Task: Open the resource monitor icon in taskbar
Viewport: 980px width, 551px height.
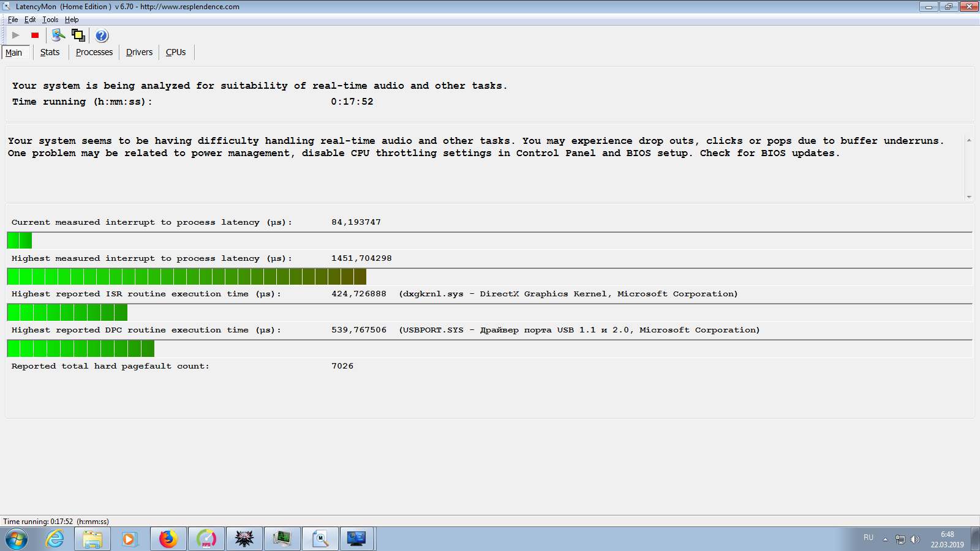Action: (x=282, y=539)
